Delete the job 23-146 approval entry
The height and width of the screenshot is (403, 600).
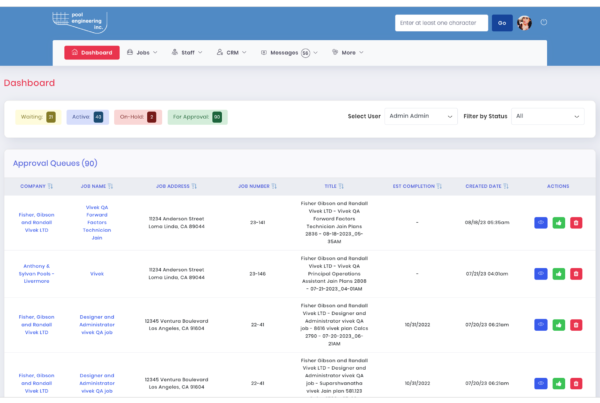coord(576,272)
